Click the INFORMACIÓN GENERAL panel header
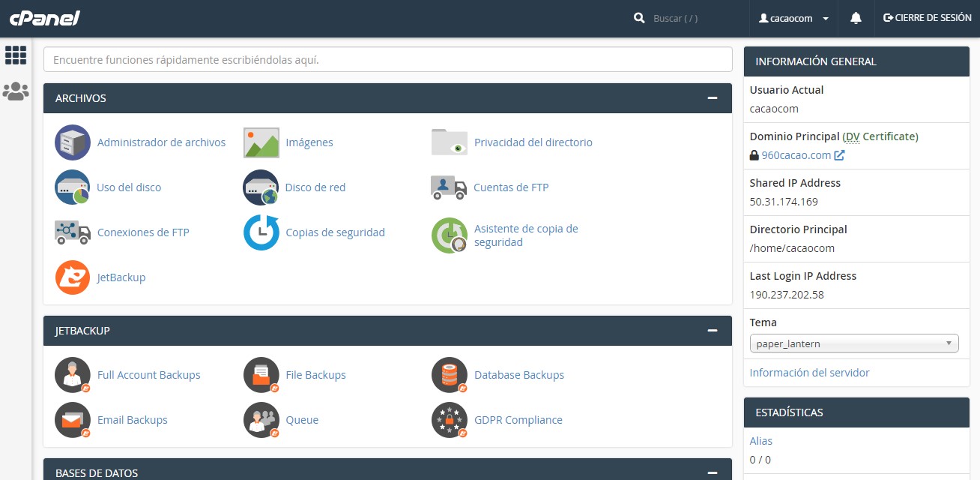 point(856,61)
